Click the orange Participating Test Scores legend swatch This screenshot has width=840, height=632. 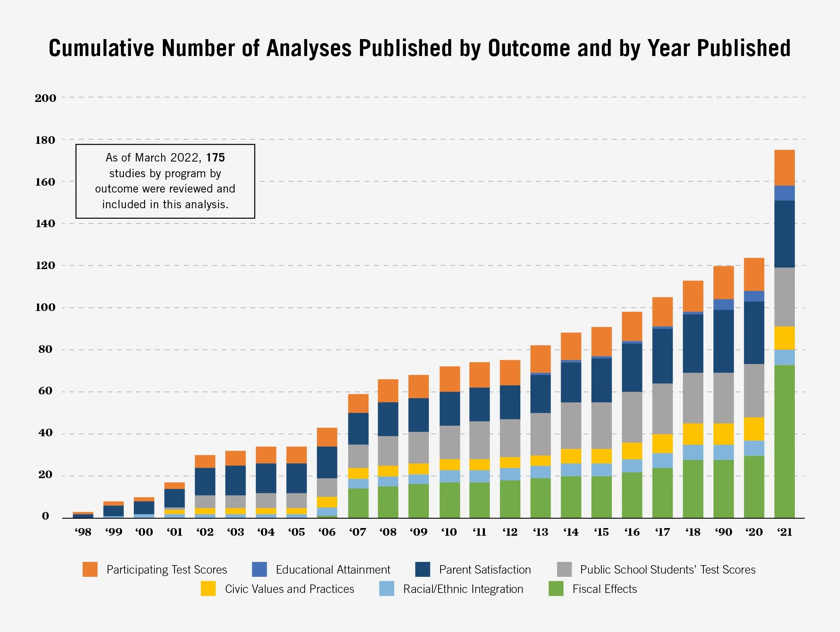click(90, 569)
